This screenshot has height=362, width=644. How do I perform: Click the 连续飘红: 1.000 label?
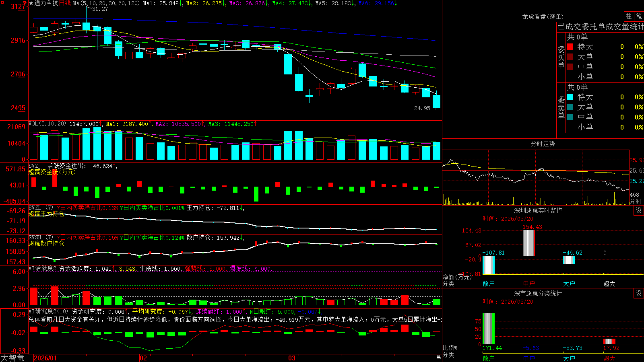click(221, 311)
